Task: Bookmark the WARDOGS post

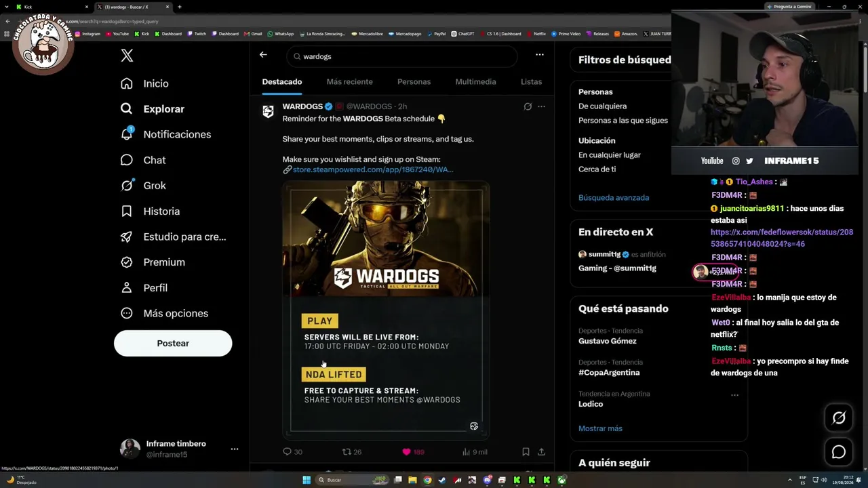Action: [526, 451]
